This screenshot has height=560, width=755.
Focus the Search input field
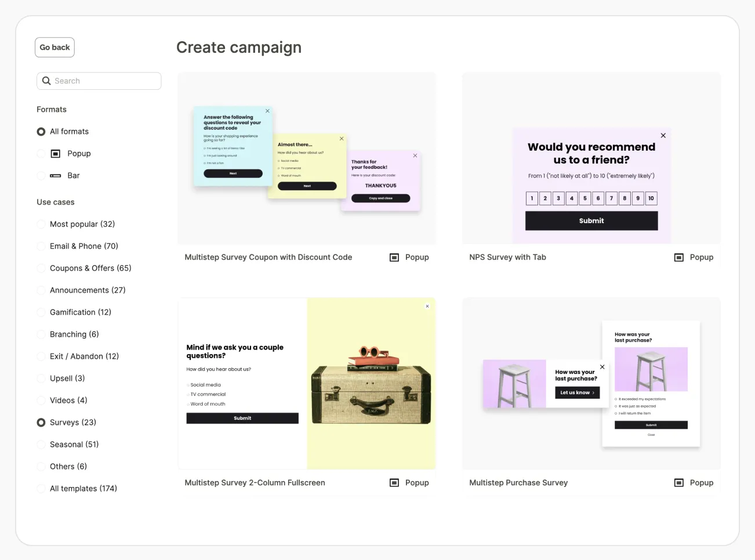point(99,81)
